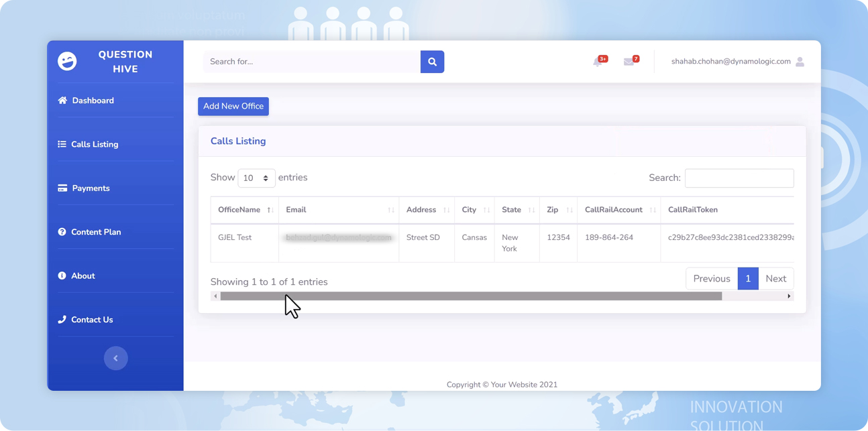This screenshot has width=868, height=431.
Task: Open the Contact Us menu item
Action: pyautogui.click(x=92, y=320)
